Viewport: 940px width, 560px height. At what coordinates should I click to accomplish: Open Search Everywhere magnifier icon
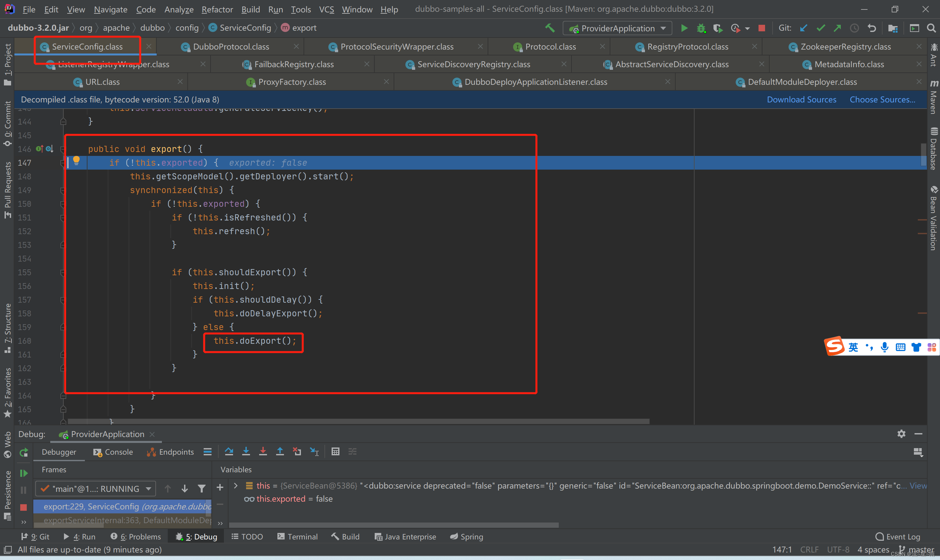pos(931,28)
